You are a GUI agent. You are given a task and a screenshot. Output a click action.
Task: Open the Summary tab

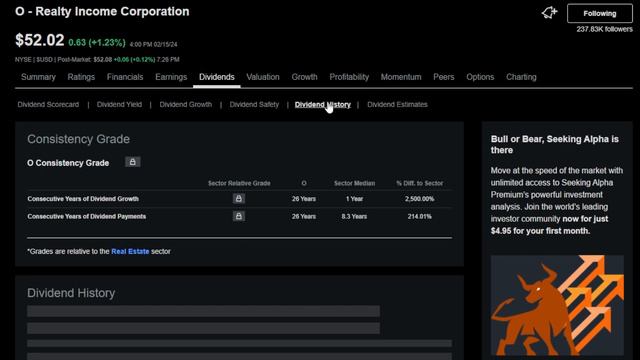(x=38, y=77)
